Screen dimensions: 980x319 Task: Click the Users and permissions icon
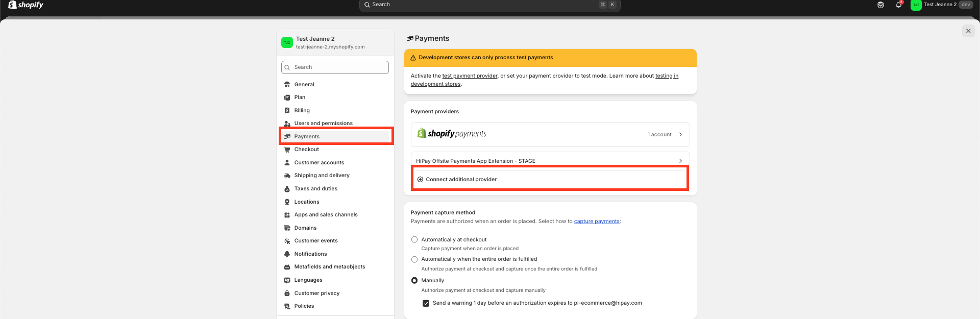pos(287,124)
